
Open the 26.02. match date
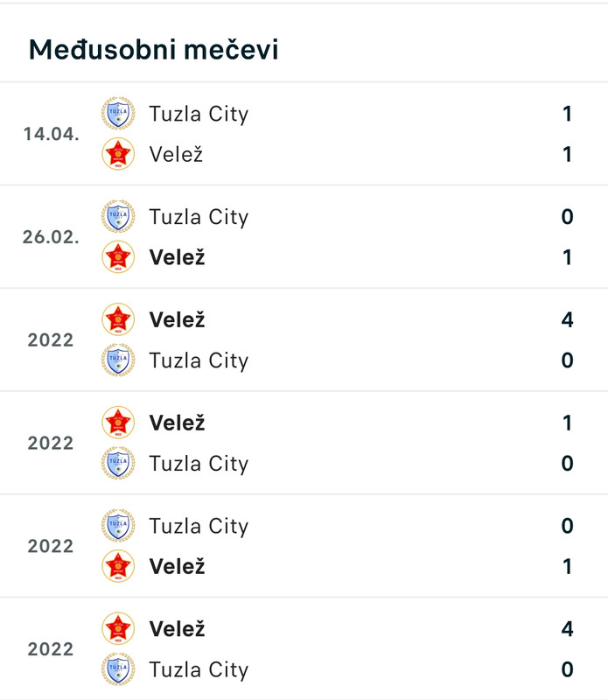tap(52, 237)
